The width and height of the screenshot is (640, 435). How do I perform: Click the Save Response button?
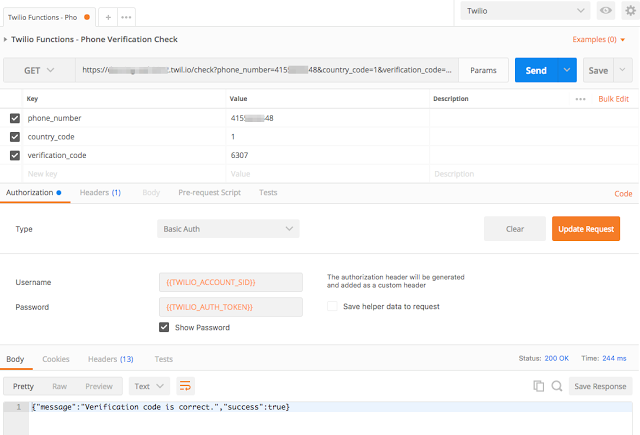click(600, 386)
